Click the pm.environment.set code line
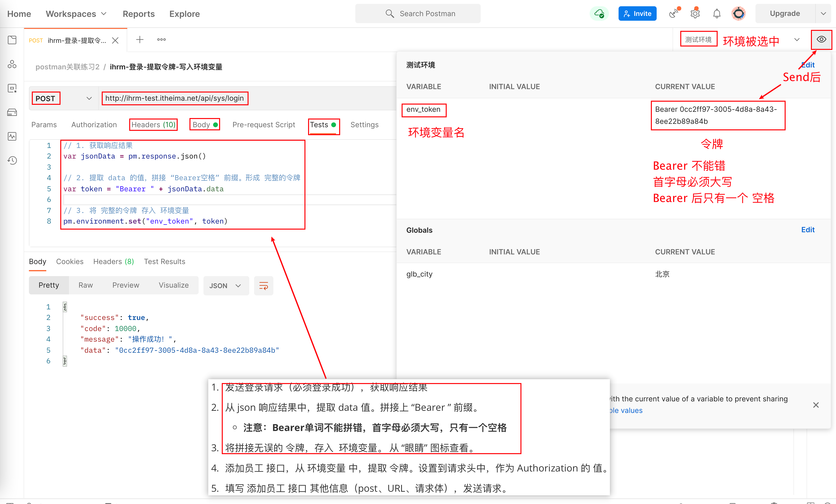Screen dimensions: 836x504 click(x=145, y=221)
